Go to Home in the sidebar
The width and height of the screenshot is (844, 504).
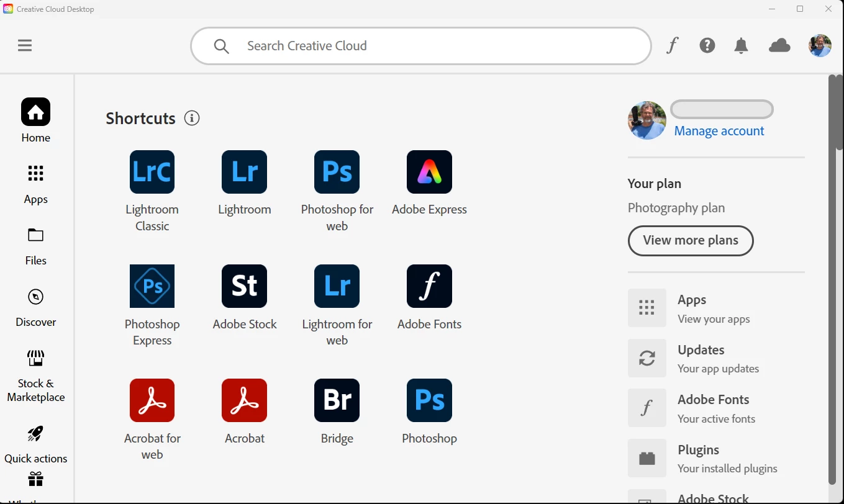pos(36,121)
